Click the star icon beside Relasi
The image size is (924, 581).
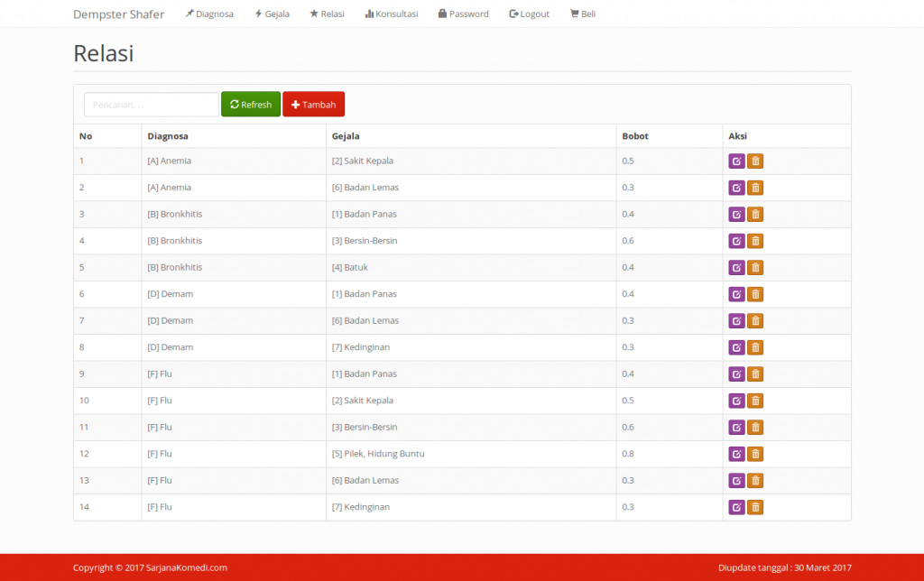coord(311,14)
